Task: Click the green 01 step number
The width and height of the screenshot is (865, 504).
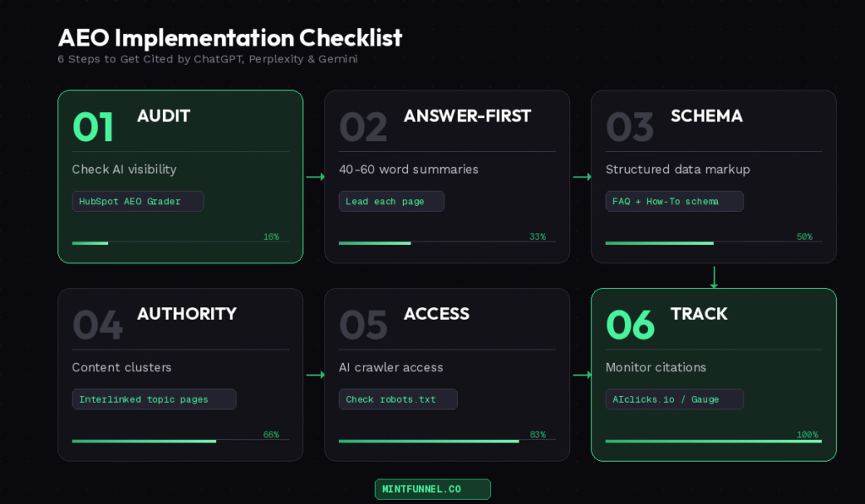Action: (93, 127)
